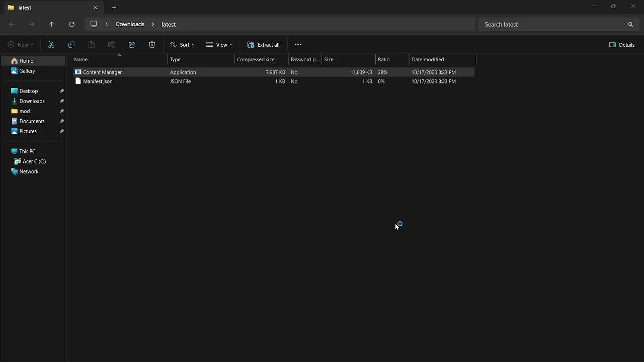Click Extract all button
This screenshot has height=362, width=644.
coord(264,45)
